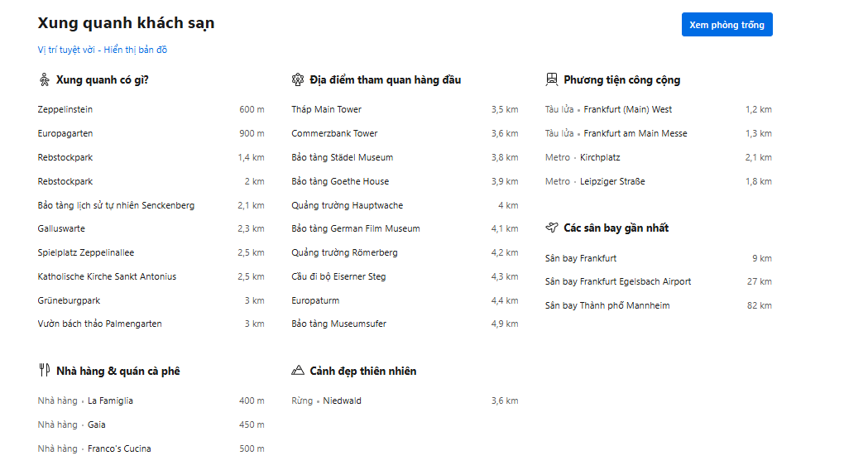Image resolution: width=868 pixels, height=470 pixels.
Task: Select the Zeppelinstein list entry
Action: 65,109
